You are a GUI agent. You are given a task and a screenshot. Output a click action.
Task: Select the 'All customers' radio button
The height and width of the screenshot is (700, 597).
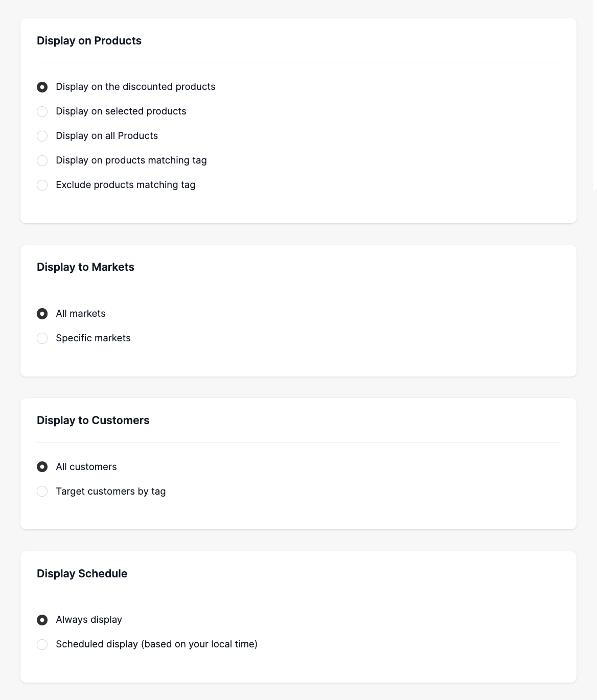pos(42,467)
